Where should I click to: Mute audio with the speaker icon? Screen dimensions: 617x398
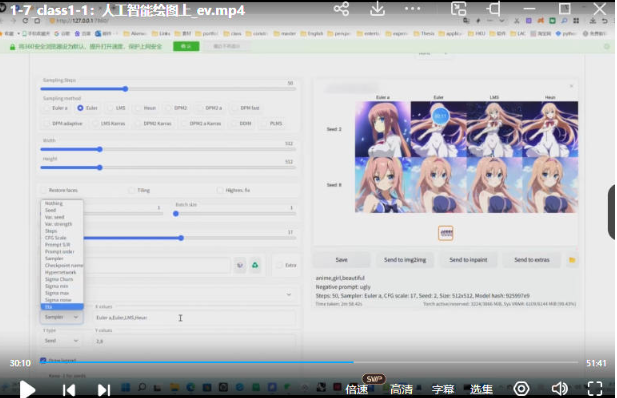pyautogui.click(x=559, y=389)
